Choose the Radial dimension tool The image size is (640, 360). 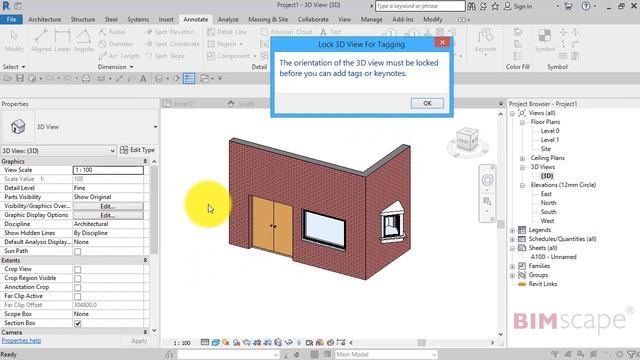click(x=112, y=32)
